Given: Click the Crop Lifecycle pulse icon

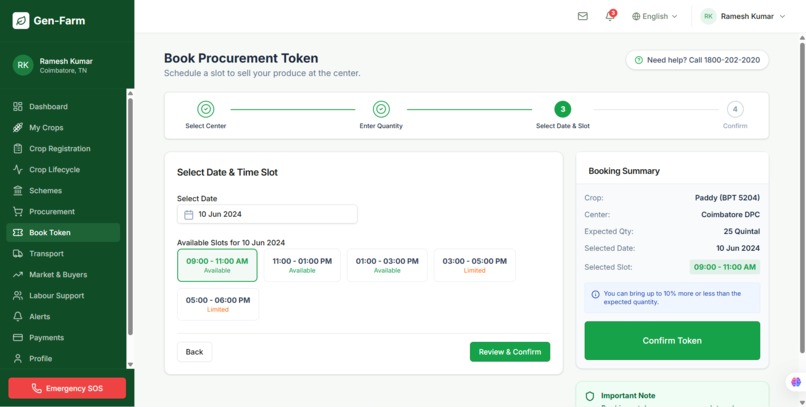Looking at the screenshot, I should pyautogui.click(x=18, y=170).
